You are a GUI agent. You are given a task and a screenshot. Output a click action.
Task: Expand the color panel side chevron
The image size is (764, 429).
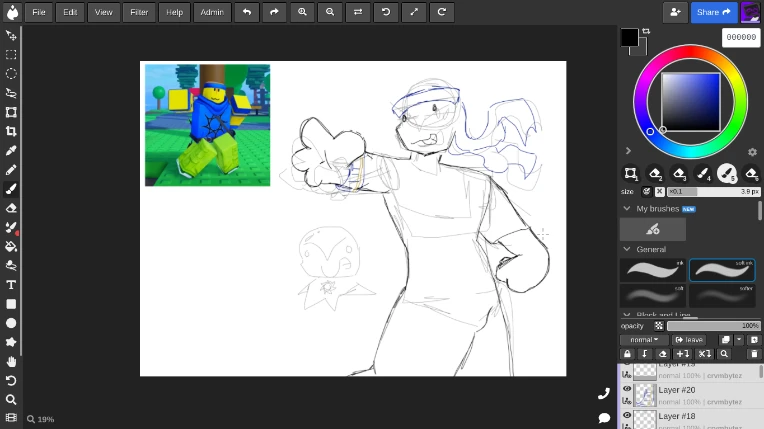tap(628, 151)
